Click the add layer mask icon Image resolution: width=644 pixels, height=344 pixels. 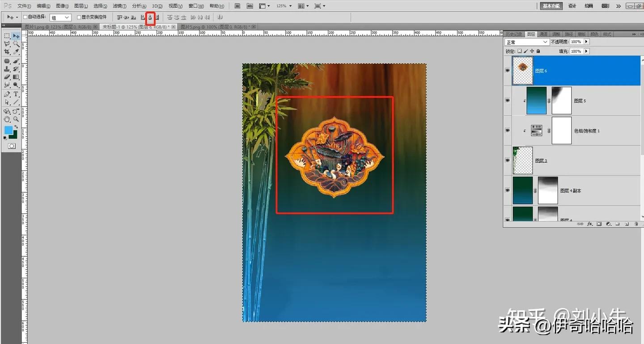pyautogui.click(x=599, y=224)
